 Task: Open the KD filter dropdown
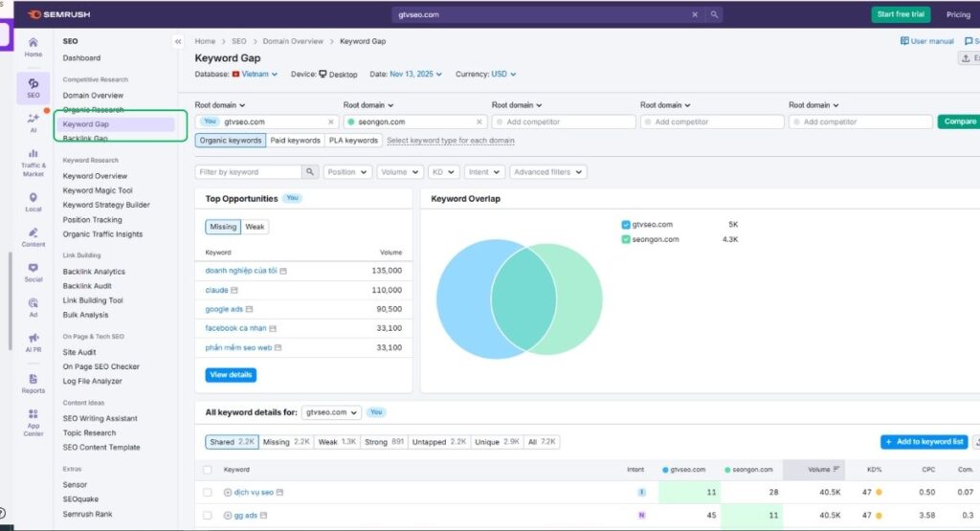(442, 172)
